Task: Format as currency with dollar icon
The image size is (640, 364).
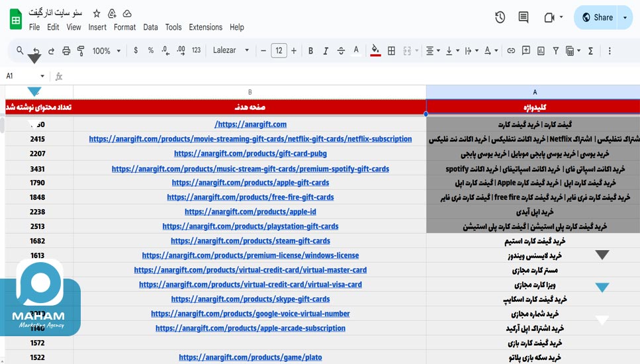Action: tap(136, 50)
